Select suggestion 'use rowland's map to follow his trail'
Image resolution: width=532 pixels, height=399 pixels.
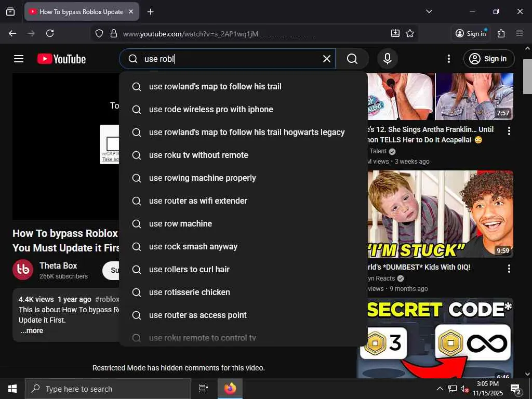(x=243, y=87)
